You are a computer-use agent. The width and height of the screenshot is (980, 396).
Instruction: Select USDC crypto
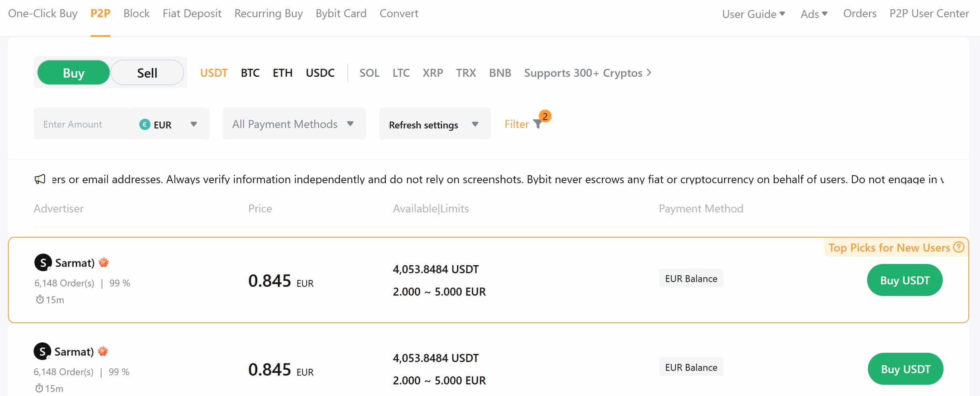tap(320, 73)
